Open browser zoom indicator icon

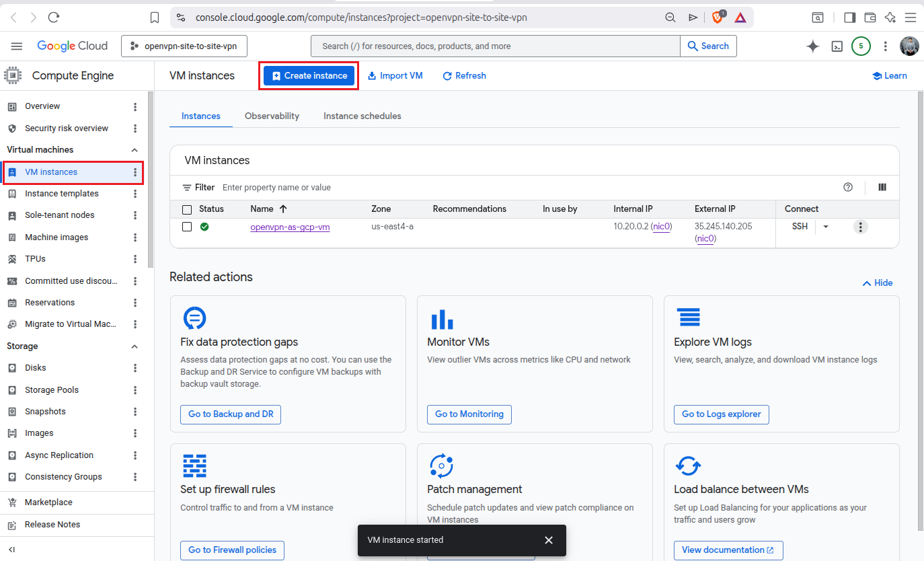point(670,17)
